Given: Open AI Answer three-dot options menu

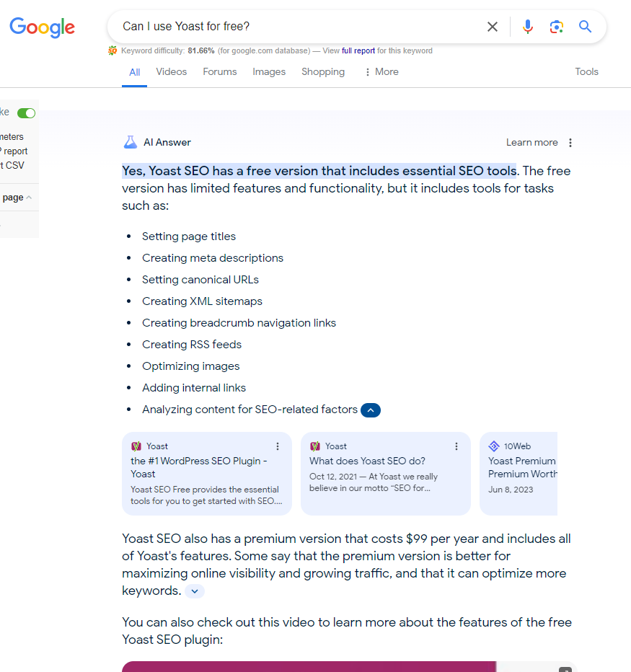Looking at the screenshot, I should tap(570, 143).
